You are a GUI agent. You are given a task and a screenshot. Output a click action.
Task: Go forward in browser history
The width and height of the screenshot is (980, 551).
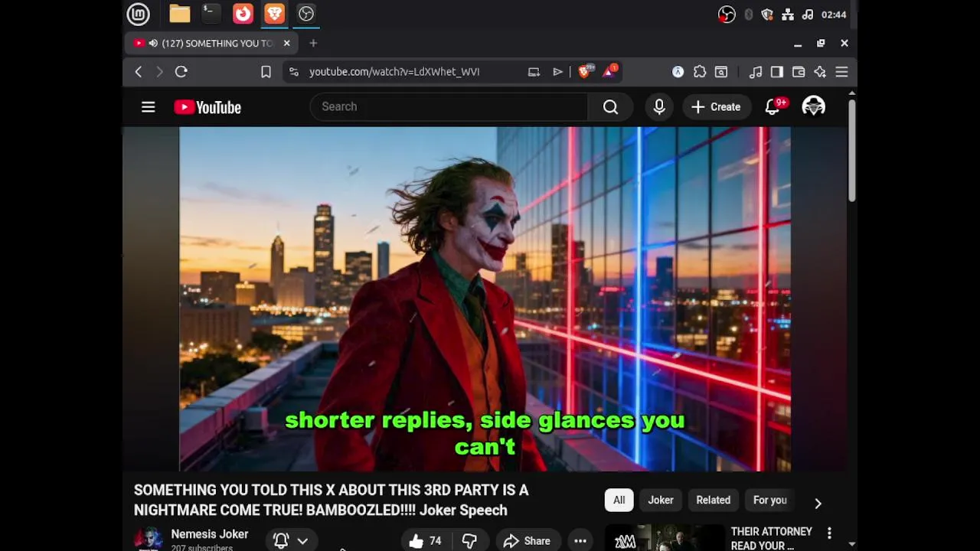pos(159,72)
